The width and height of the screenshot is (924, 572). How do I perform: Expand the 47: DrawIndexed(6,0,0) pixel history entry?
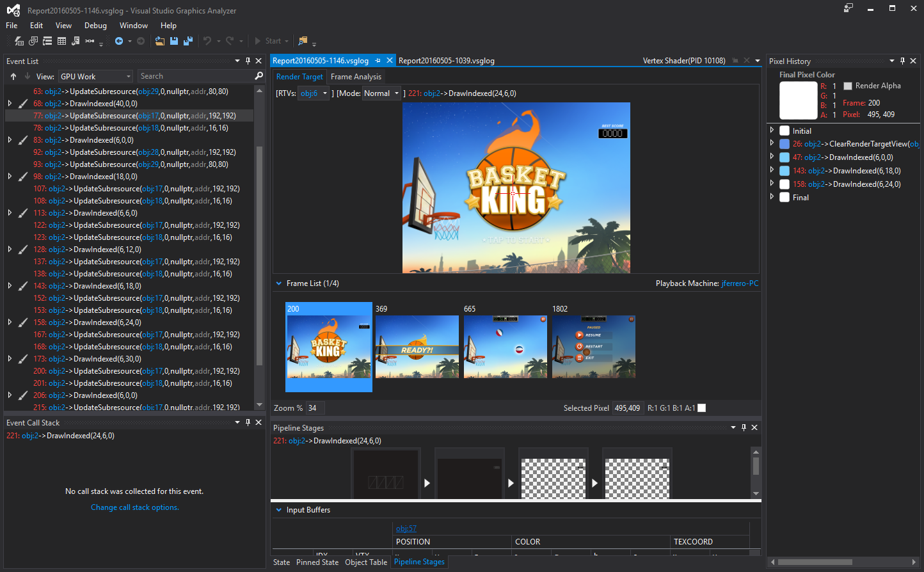[772, 157]
